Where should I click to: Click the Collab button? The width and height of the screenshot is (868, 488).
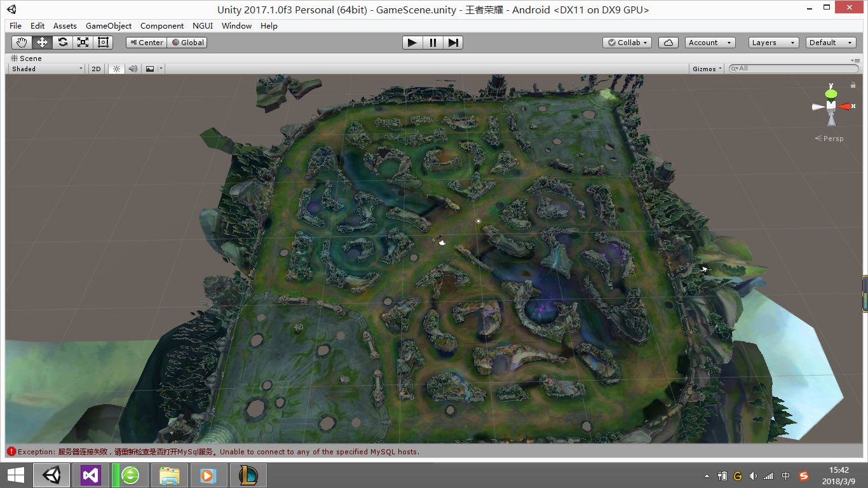[627, 43]
